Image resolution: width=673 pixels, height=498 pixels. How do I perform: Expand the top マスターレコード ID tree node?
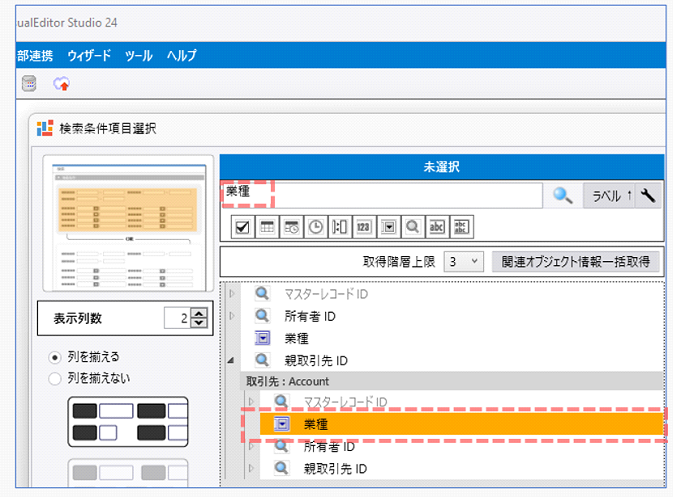coord(232,294)
